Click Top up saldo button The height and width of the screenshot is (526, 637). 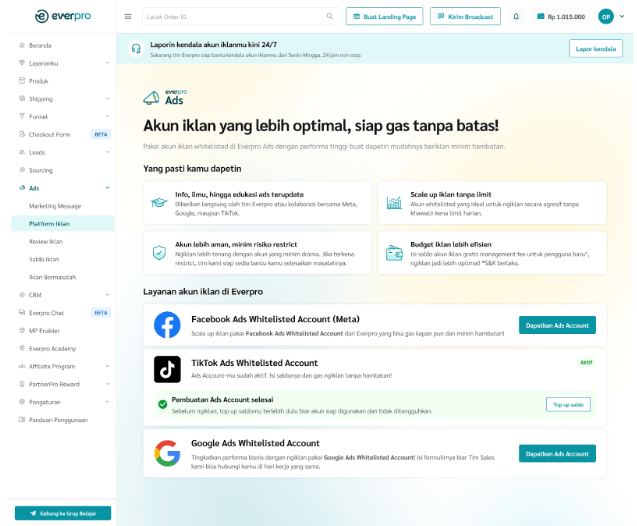(x=568, y=405)
